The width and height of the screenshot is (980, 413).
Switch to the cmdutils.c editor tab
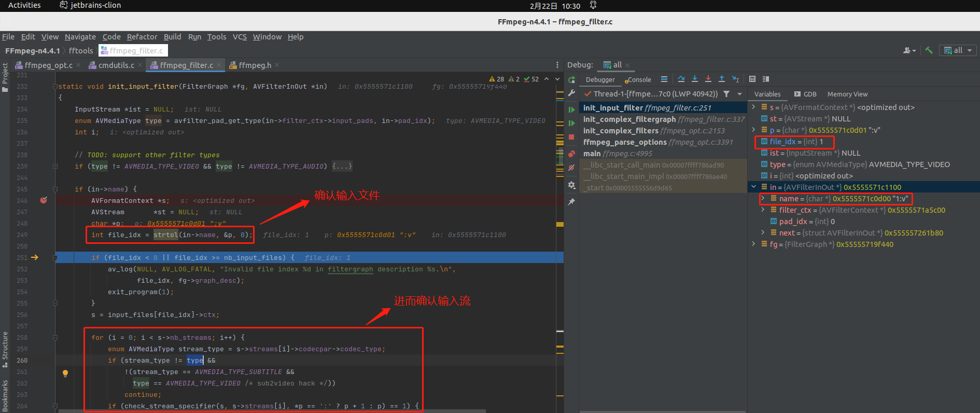click(x=116, y=65)
